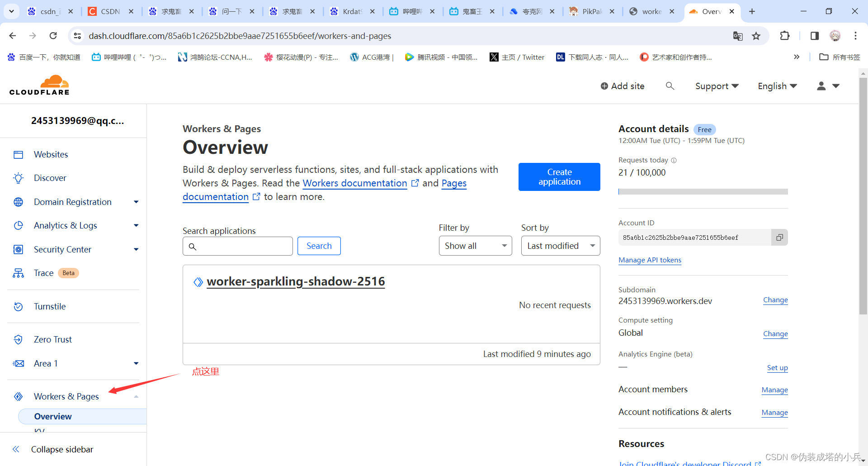This screenshot has width=868, height=466.
Task: Click the Trace network icon
Action: tap(18, 273)
